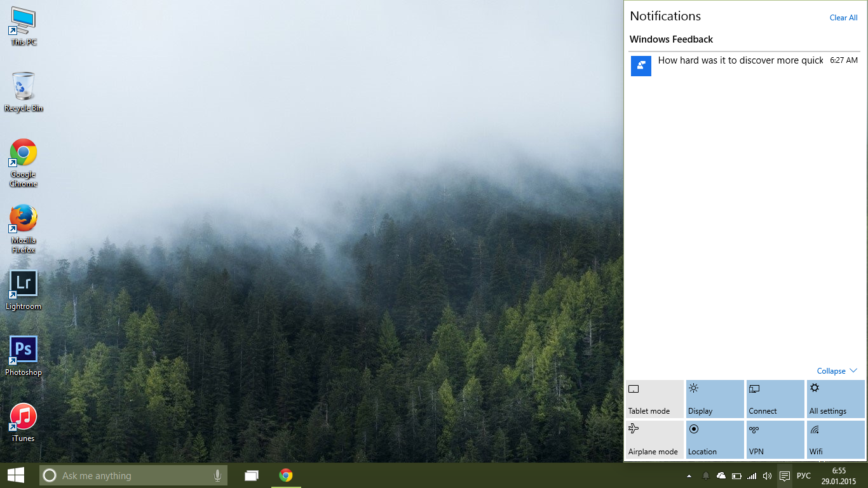Select the iTunes desktop shortcut
The image size is (868, 488).
coord(24,423)
